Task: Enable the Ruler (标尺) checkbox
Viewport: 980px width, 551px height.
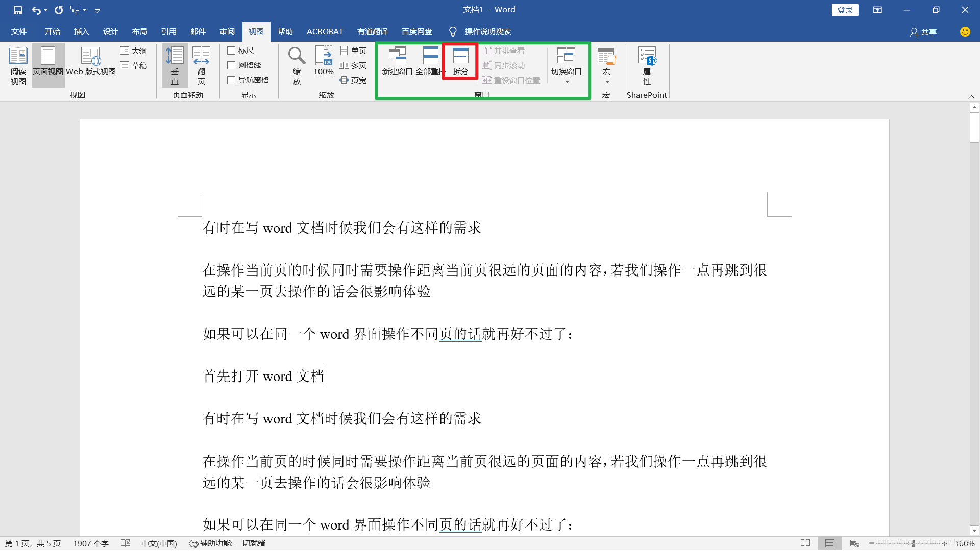Action: coord(231,51)
